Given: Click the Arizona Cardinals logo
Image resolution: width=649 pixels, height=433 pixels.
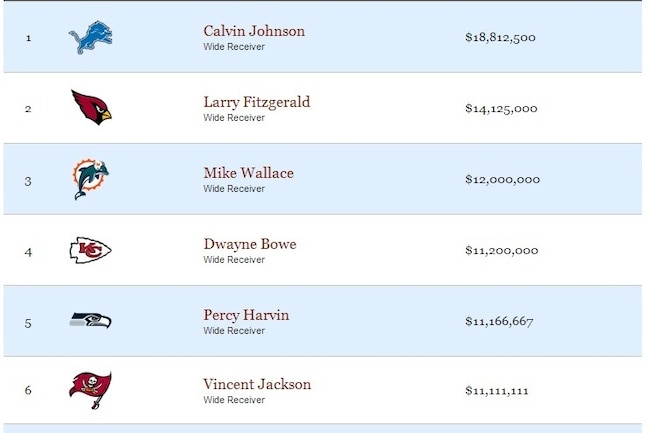Looking at the screenshot, I should coord(91,107).
